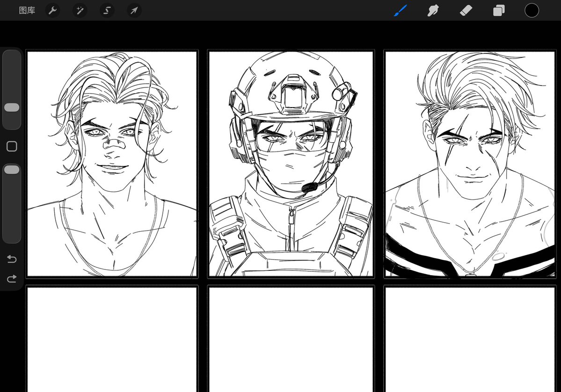This screenshot has width=561, height=392.
Task: Tap the square modify button on sidebar
Action: [x=12, y=146]
